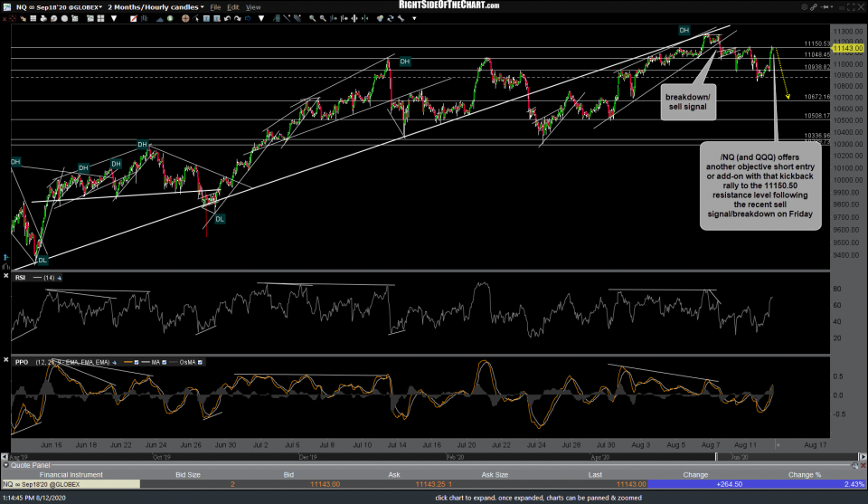868x504 pixels.
Task: Collapse the Quote Panel expander
Action: click(5, 465)
